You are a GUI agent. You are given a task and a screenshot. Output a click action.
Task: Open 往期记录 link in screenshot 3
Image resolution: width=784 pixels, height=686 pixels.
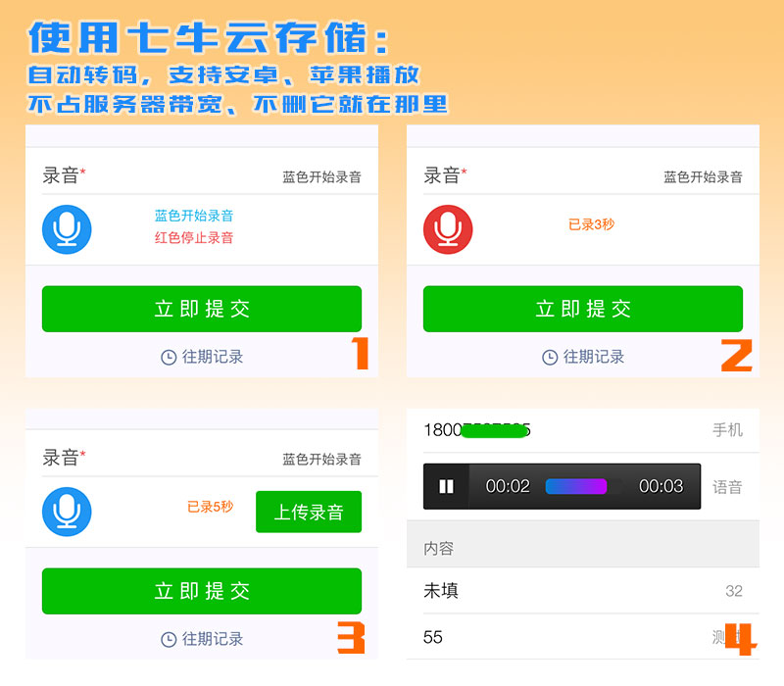click(x=213, y=640)
